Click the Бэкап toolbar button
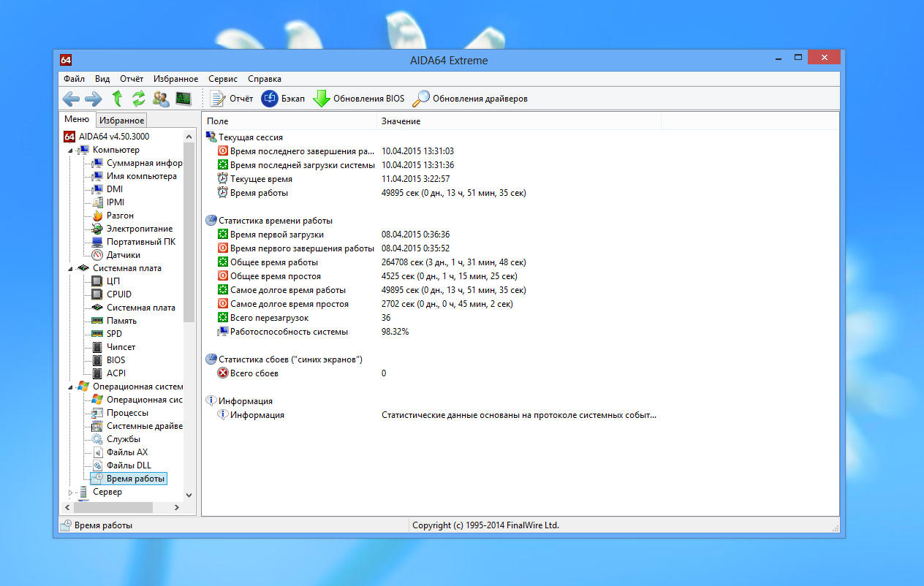Viewport: 924px width, 586px height. click(x=283, y=99)
